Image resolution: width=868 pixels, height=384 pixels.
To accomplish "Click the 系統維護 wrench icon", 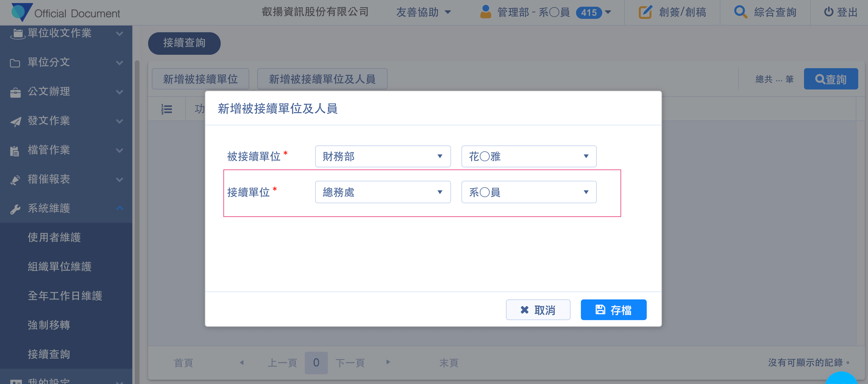I will [x=15, y=209].
